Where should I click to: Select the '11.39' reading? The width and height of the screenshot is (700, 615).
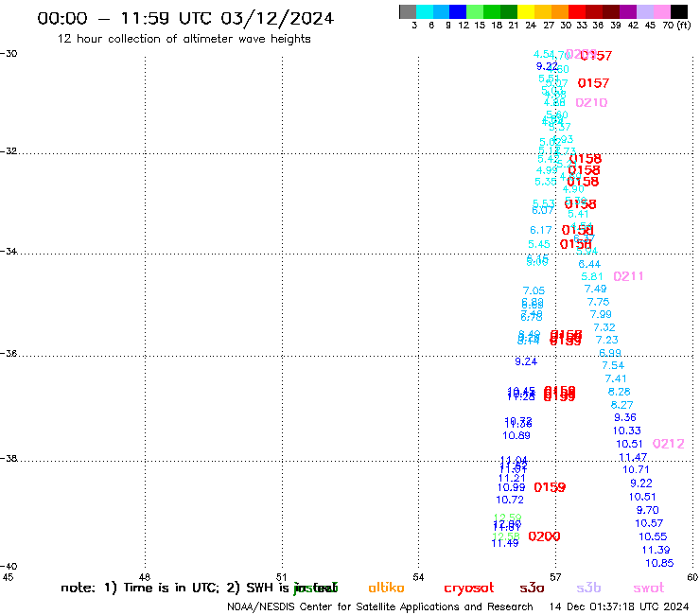point(656,550)
